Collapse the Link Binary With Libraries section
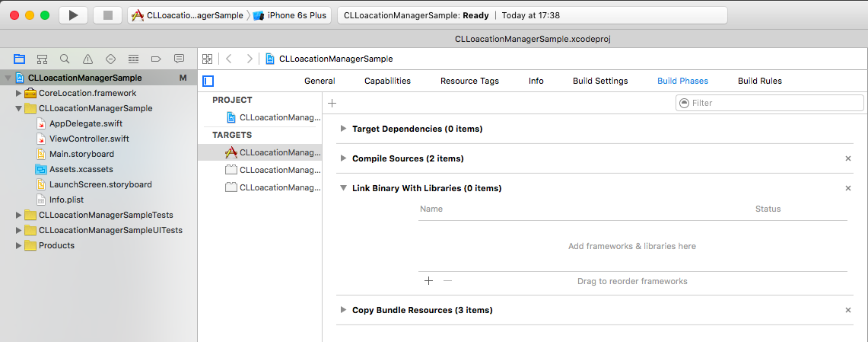 click(344, 188)
